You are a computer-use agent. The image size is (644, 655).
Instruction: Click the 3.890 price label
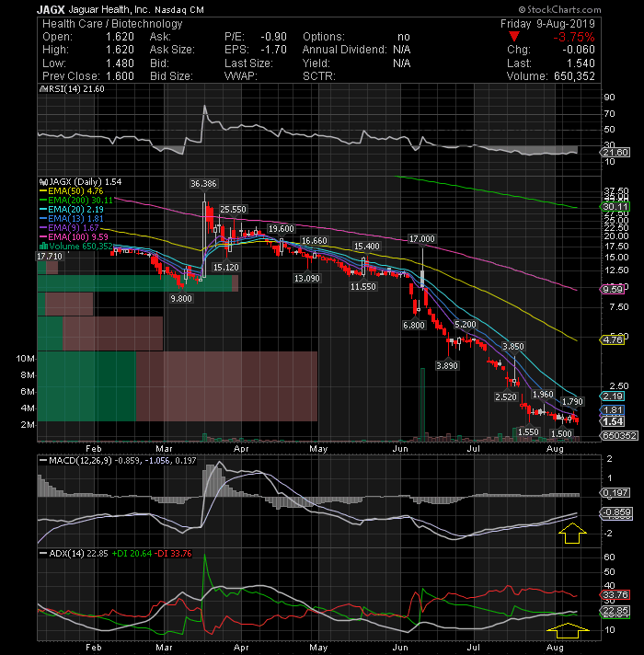[x=447, y=366]
